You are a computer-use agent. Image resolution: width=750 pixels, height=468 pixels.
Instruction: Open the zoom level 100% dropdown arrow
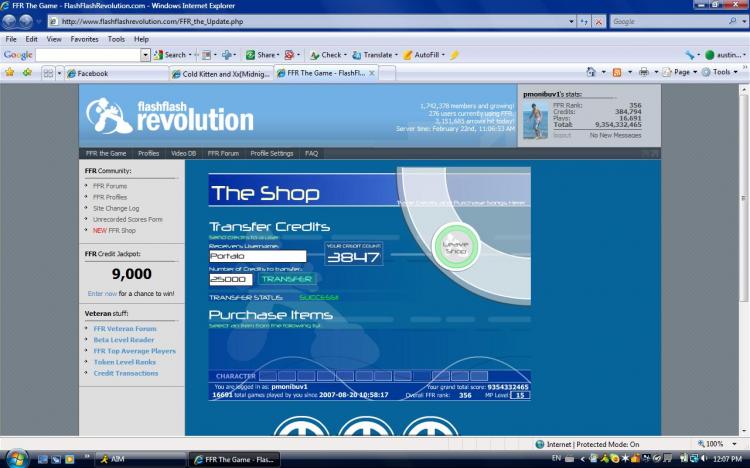(x=734, y=444)
